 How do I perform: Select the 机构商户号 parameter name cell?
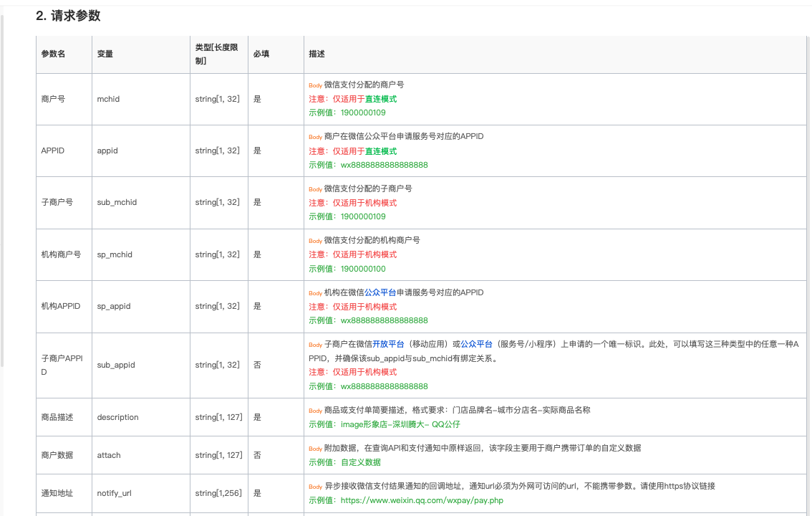click(64, 254)
